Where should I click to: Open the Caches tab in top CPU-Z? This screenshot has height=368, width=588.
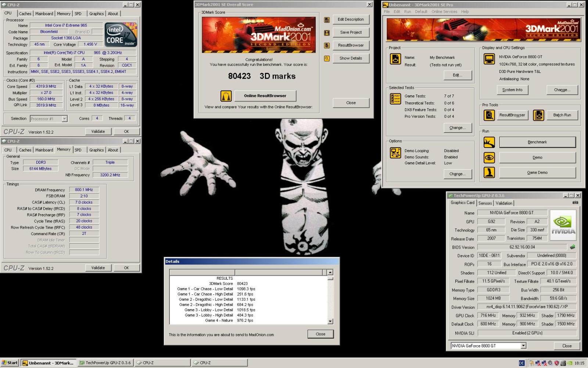point(25,14)
